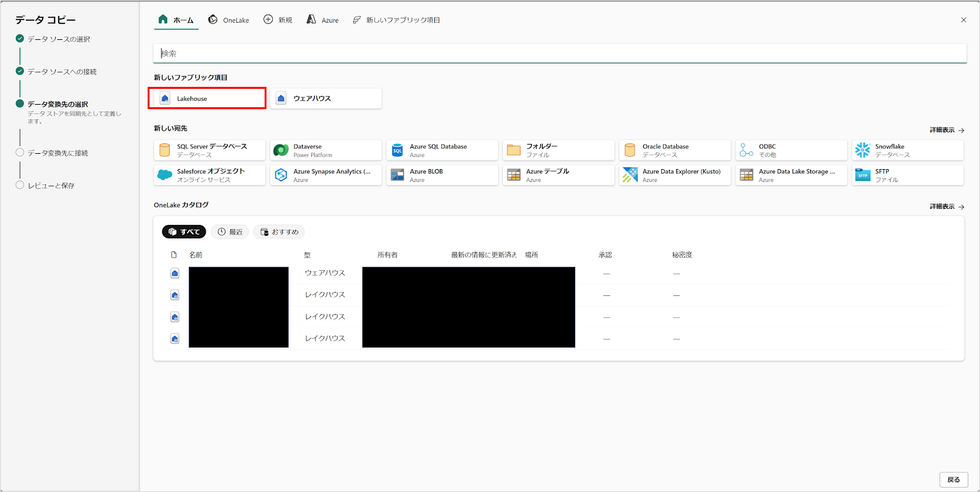Screen dimensions: 980x492
Task: Select the ウェアハウス type cell
Action: [x=325, y=273]
